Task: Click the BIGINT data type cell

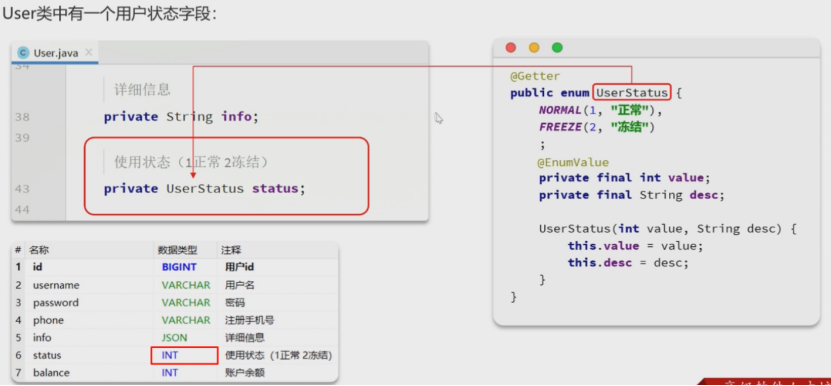Action: pyautogui.click(x=179, y=267)
